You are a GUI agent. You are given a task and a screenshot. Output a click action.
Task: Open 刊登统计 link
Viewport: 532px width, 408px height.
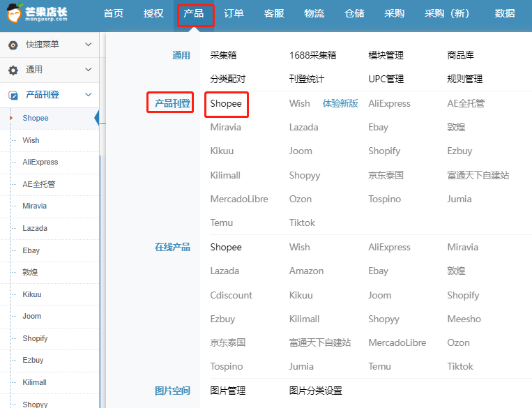pyautogui.click(x=307, y=79)
